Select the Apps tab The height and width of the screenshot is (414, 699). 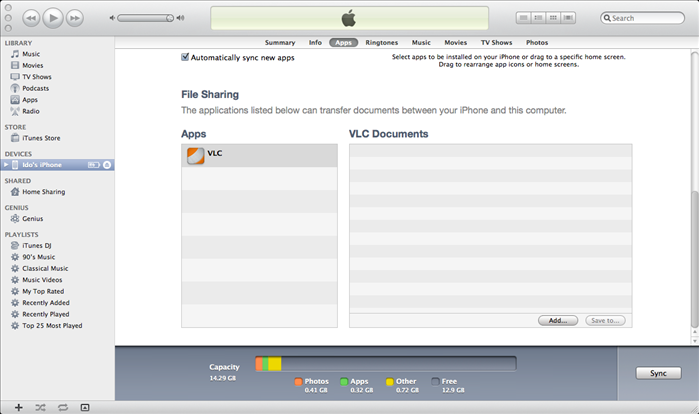coord(343,42)
